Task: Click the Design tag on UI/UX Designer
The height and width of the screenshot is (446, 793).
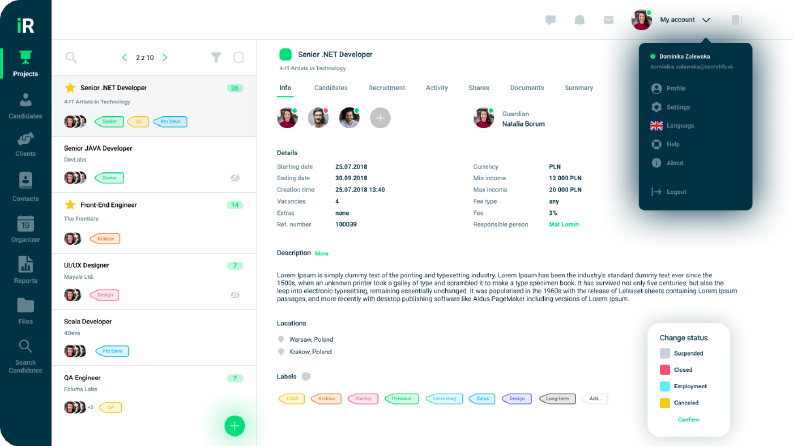Action: (104, 295)
